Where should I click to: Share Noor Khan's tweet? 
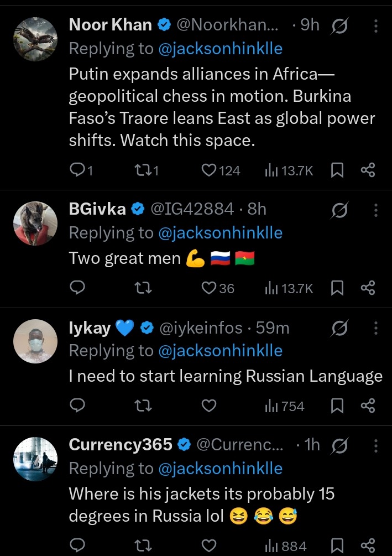pyautogui.click(x=368, y=170)
